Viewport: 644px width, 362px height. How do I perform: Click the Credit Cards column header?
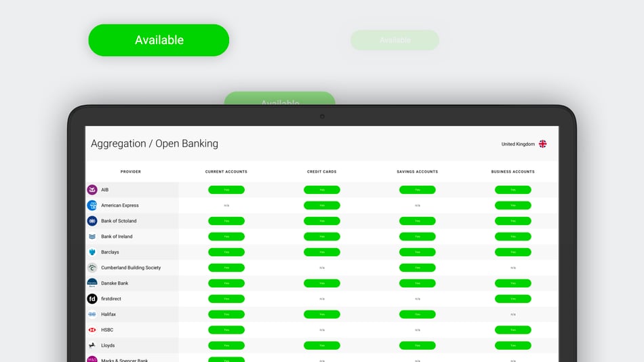click(321, 172)
